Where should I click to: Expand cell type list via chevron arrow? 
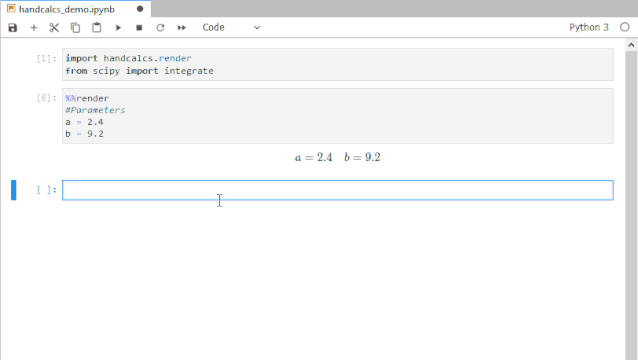point(257,28)
